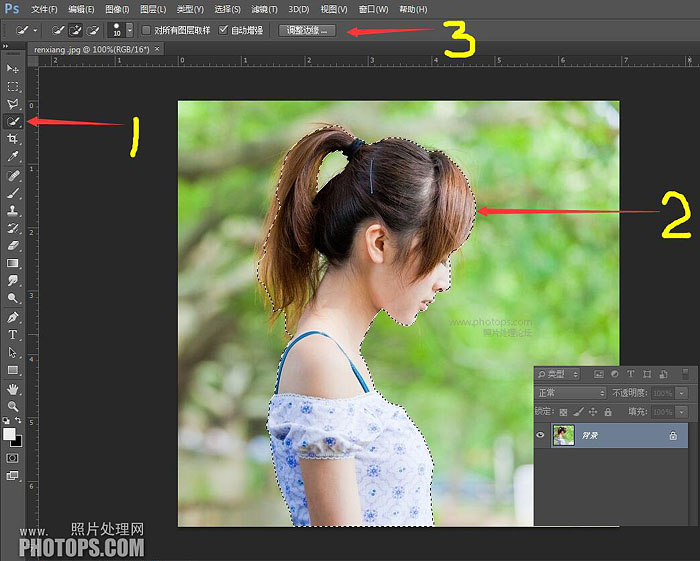Open the 窗口(W) menu
The height and width of the screenshot is (561, 700).
[374, 9]
